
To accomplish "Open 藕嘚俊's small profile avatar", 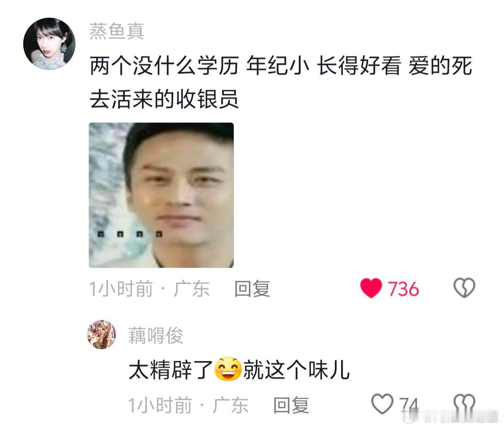I will [102, 334].
